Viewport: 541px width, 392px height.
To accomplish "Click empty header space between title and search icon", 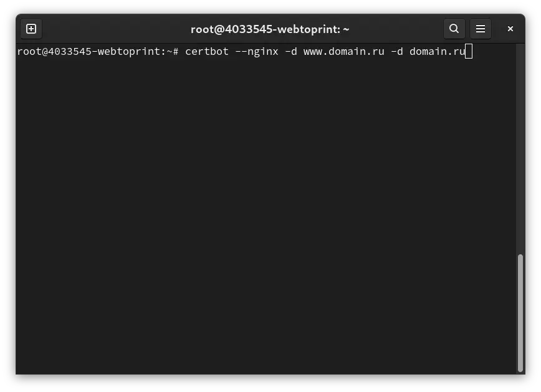I will point(397,29).
